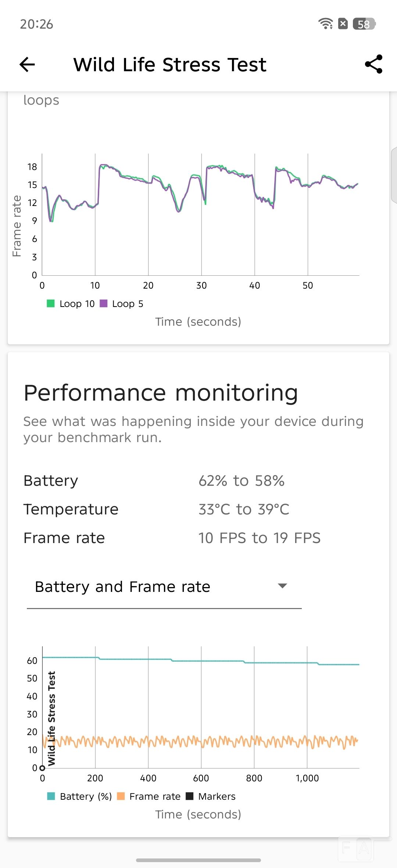Open the Battery and Frame rate dropdown

(164, 587)
